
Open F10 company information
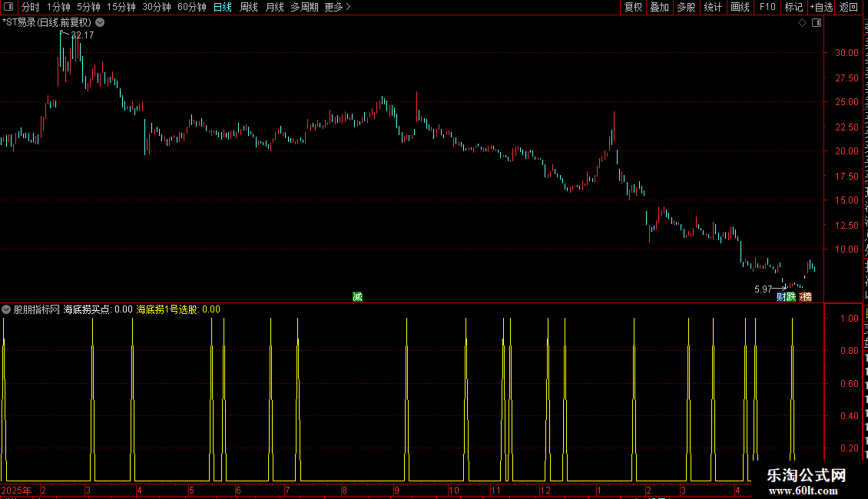767,7
